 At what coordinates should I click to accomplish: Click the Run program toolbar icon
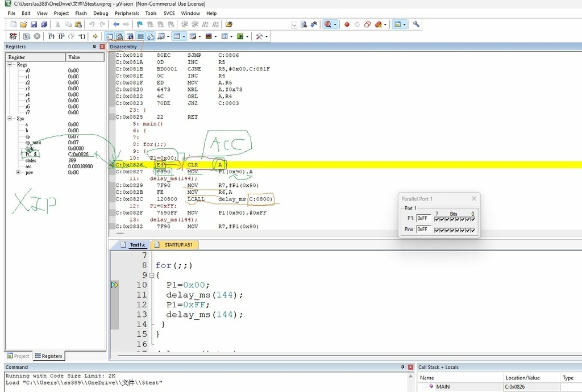(x=27, y=36)
